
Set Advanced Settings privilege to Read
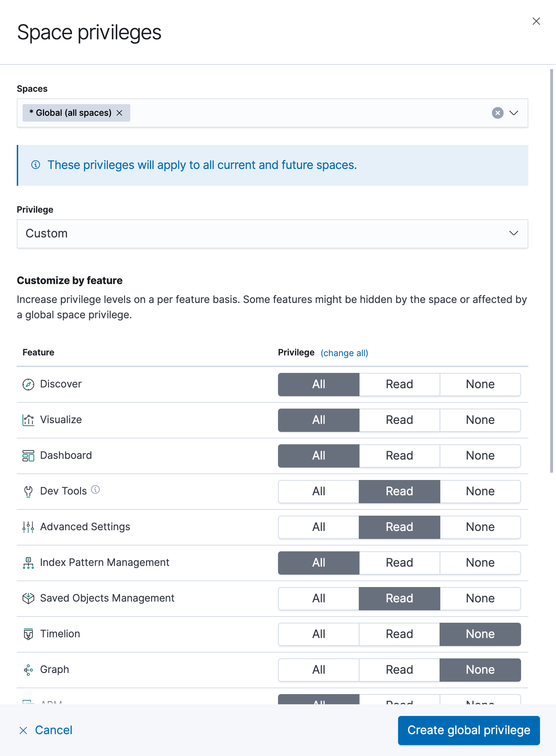coord(400,527)
